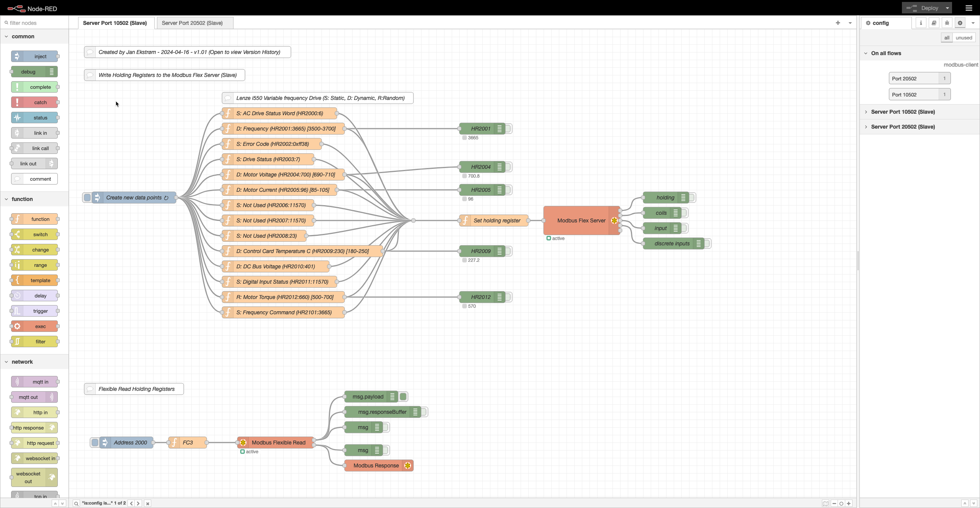Select the FC3 function node
The height and width of the screenshot is (508, 980).
pos(188,443)
